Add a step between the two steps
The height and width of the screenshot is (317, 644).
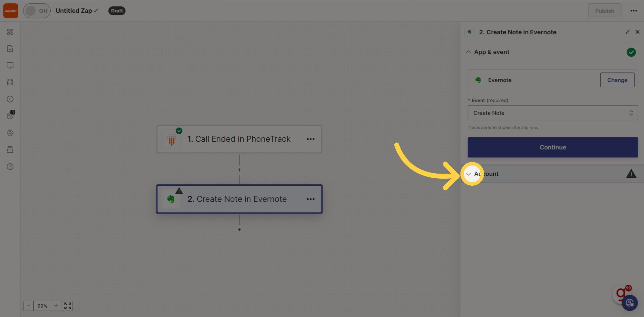(x=239, y=170)
